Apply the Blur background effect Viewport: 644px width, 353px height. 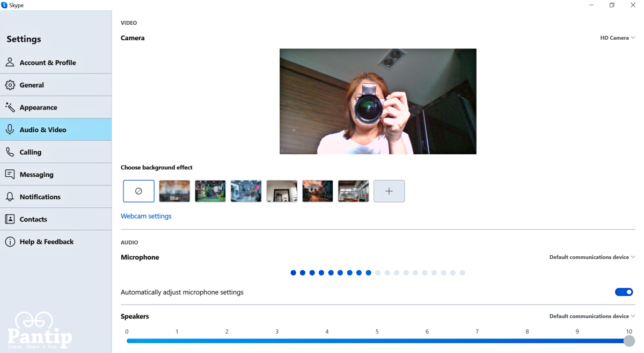174,191
